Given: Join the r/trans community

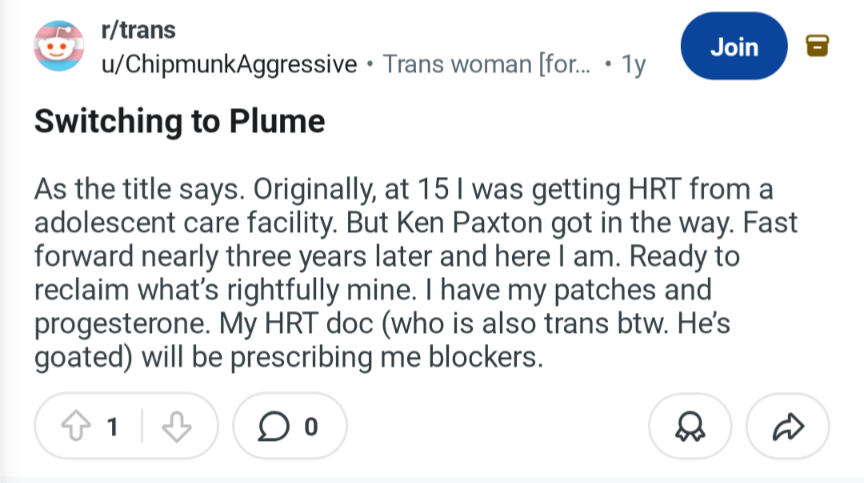Looking at the screenshot, I should [734, 46].
